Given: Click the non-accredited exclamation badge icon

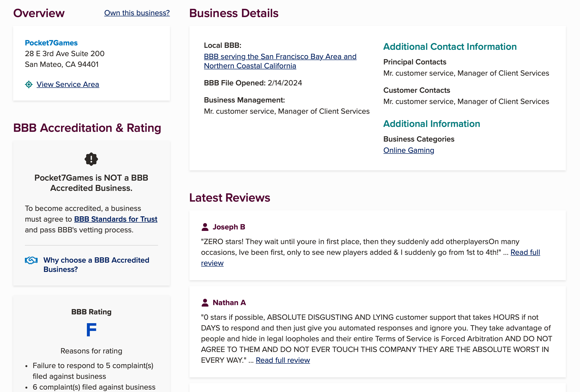Looking at the screenshot, I should (x=91, y=159).
